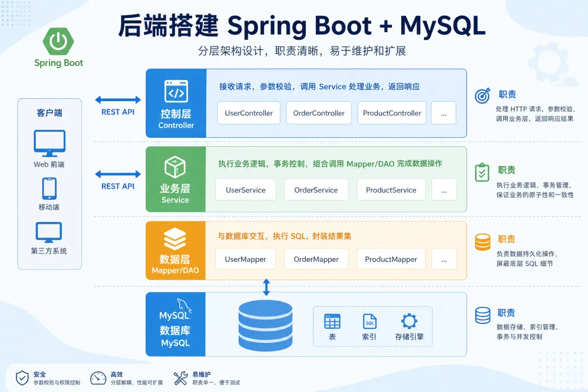Click the ellipsis box in Controller row
The image size is (588, 392).
(x=444, y=113)
